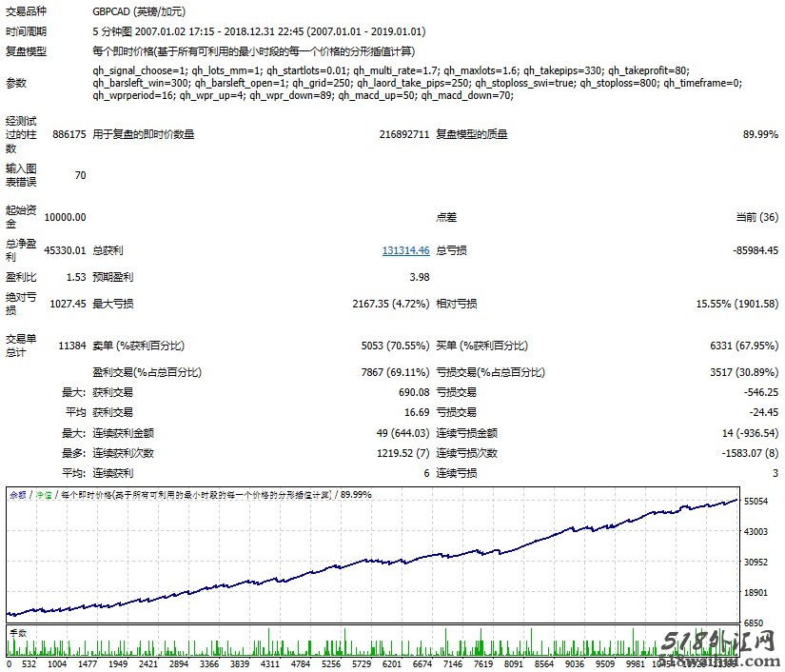785x672 pixels.
Task: Click the 30952 chart axis label
Action: 756,562
